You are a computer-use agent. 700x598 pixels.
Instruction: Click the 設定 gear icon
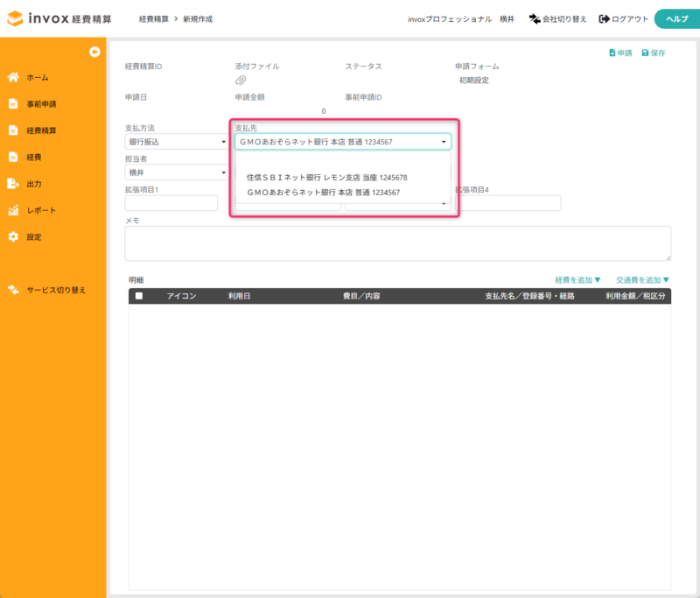point(13,237)
